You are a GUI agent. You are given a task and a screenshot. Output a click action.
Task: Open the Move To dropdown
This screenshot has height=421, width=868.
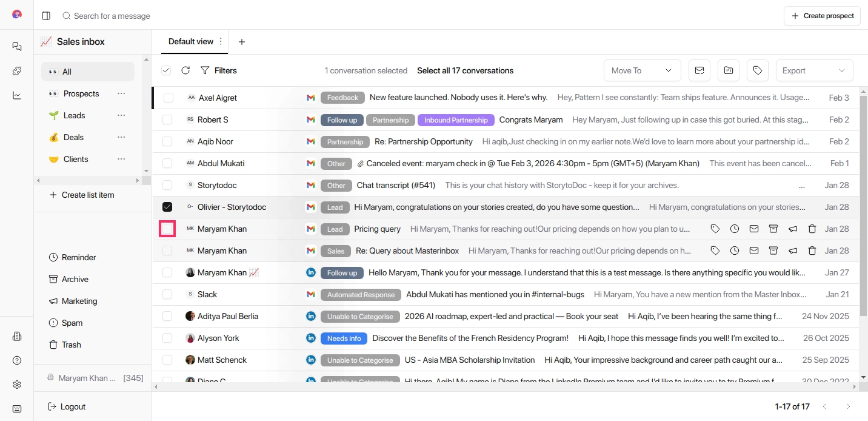point(642,70)
